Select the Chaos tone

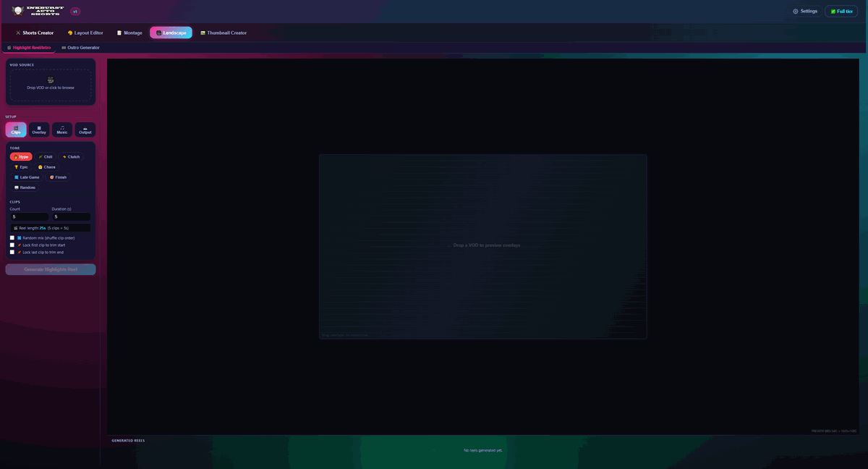coord(47,167)
